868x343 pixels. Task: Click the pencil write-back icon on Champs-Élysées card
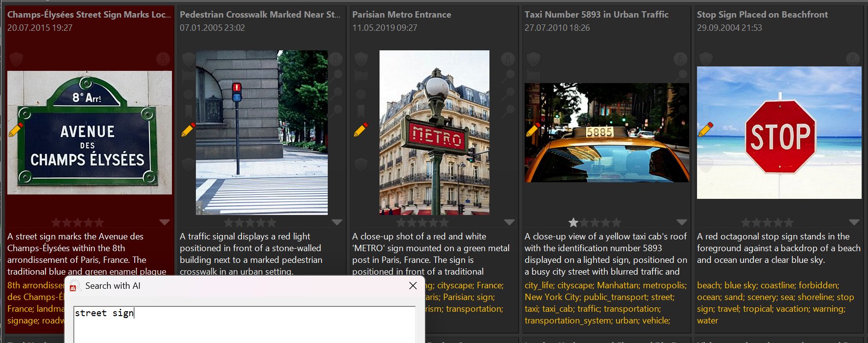pyautogui.click(x=16, y=129)
